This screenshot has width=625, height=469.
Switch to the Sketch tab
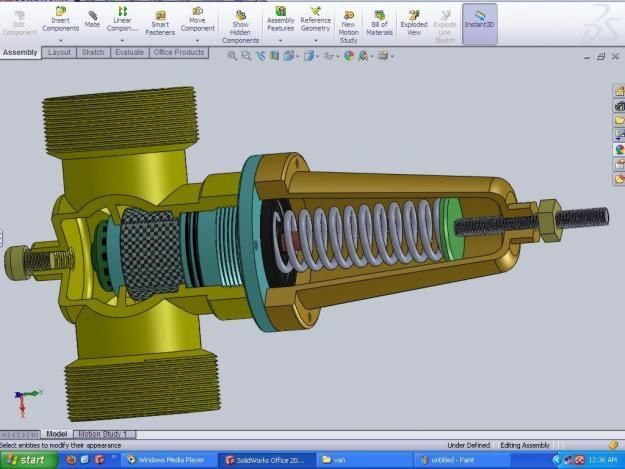tap(92, 52)
